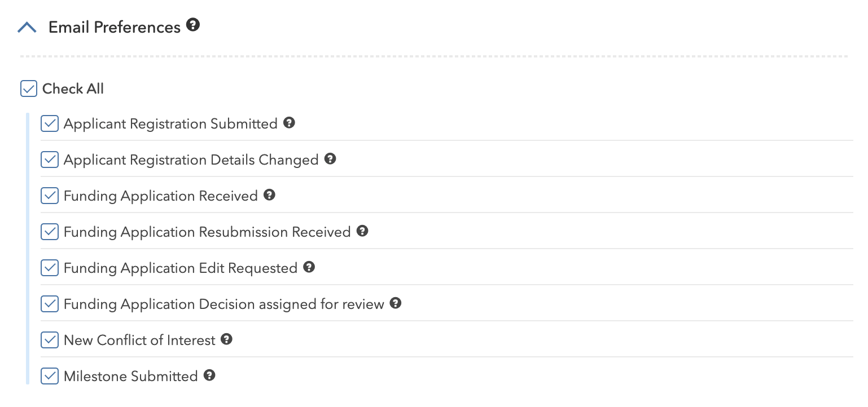Screen dimensions: 868x407
Task: Click the Email Preferences section title
Action: tap(115, 27)
